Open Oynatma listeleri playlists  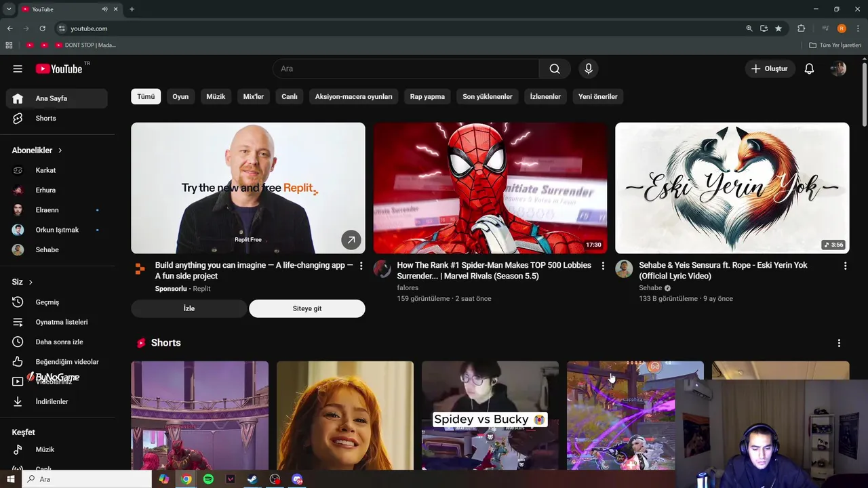(57, 322)
